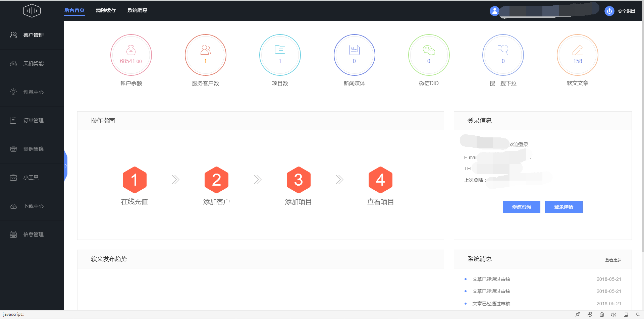Viewport: 644px width, 319px height.
Task: Click the 天机智能 cloud icon in the sidebar
Action: click(x=13, y=64)
